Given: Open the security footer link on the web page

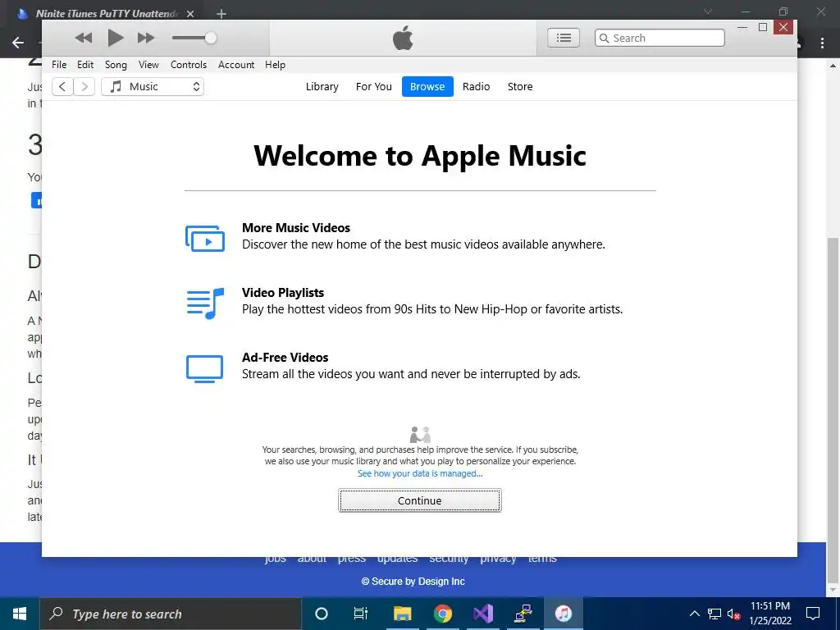Looking at the screenshot, I should coord(449,559).
